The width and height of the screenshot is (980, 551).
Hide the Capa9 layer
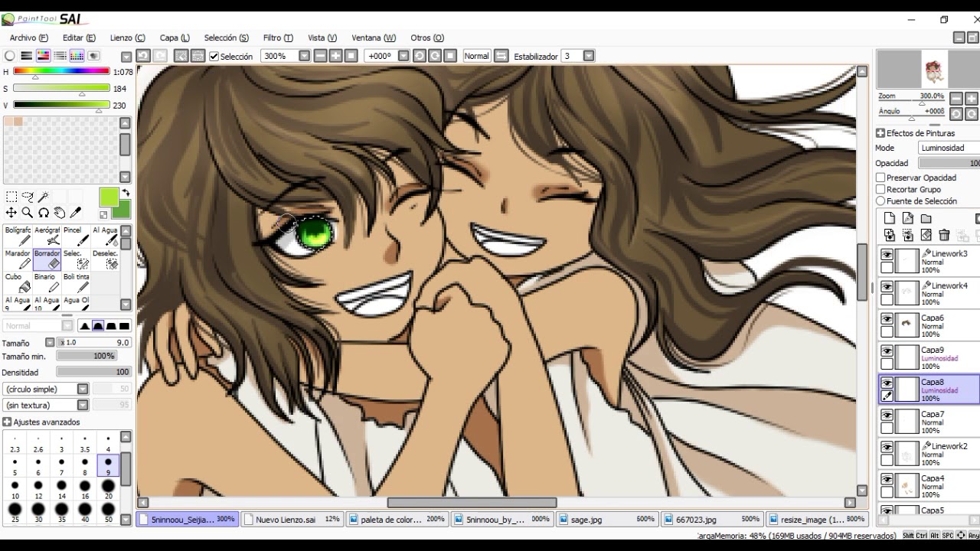(887, 351)
